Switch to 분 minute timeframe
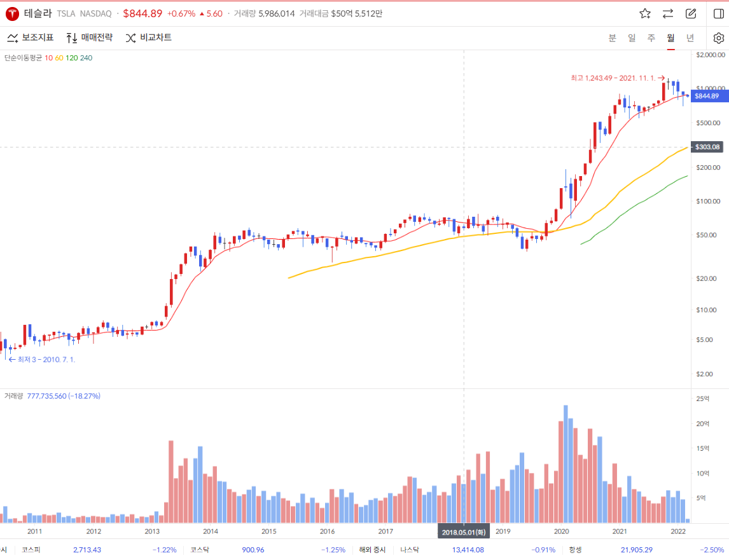 [613, 38]
